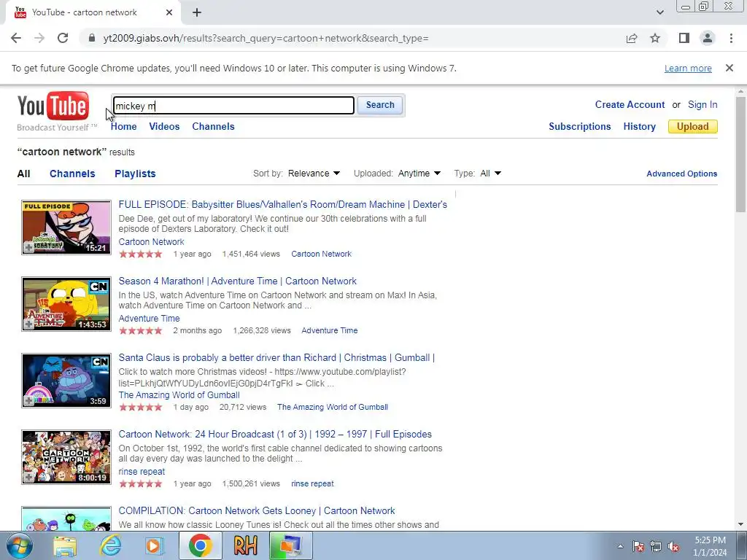
Task: Open Advanced Options link
Action: (682, 174)
